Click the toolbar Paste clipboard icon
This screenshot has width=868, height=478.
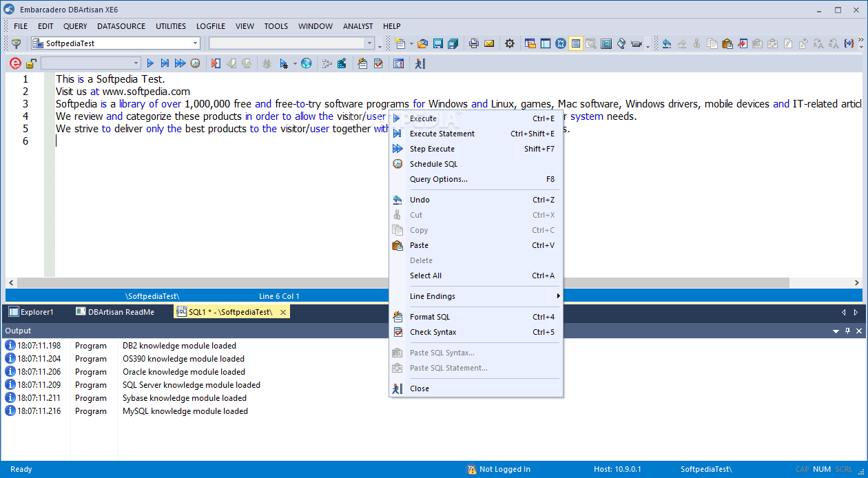point(727,43)
